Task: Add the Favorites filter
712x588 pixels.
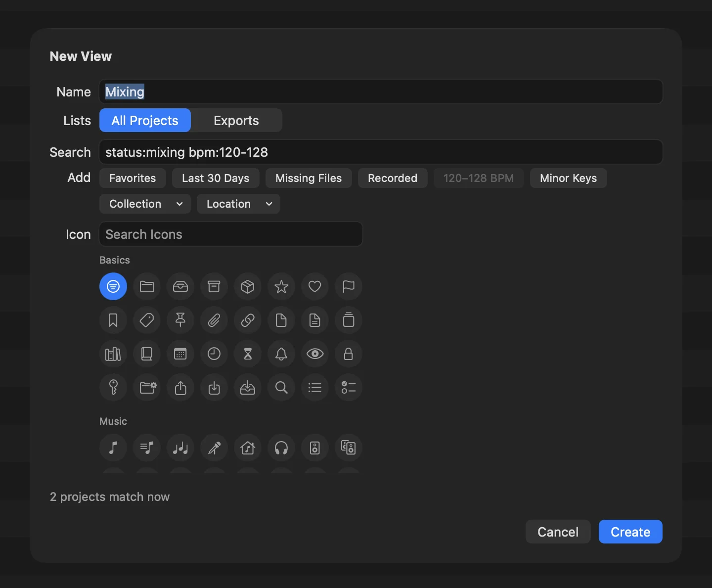Action: click(x=133, y=178)
